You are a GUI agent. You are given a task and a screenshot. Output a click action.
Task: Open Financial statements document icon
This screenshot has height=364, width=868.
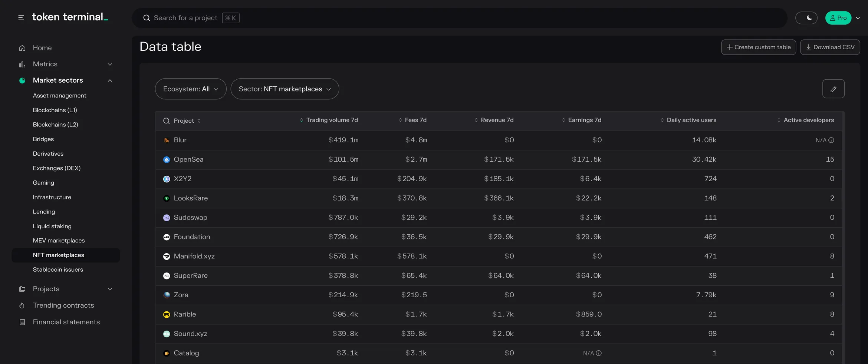pyautogui.click(x=22, y=322)
